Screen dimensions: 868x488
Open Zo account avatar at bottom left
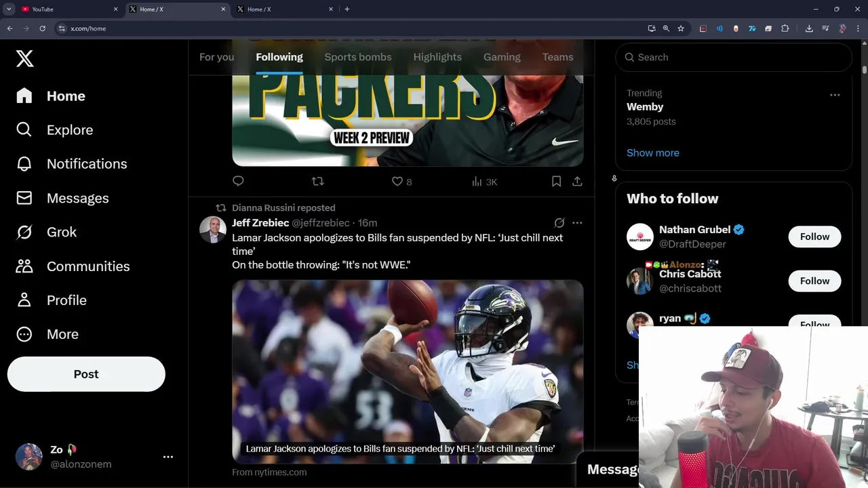[29, 457]
